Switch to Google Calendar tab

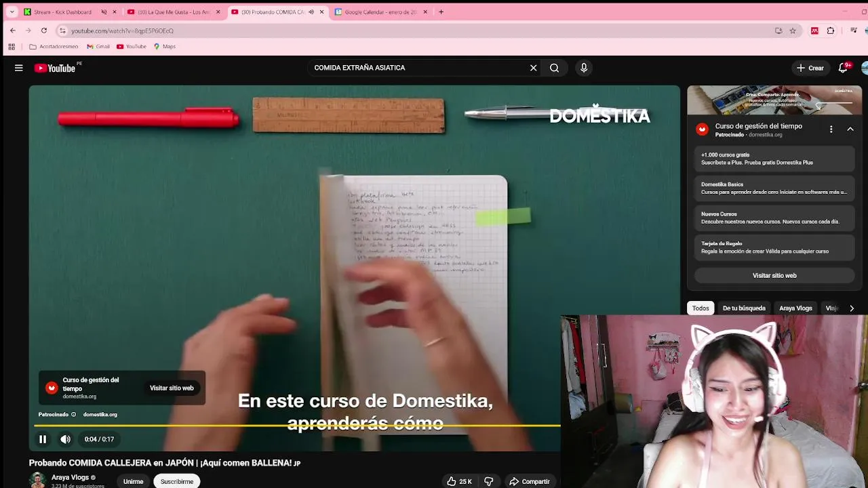(380, 12)
